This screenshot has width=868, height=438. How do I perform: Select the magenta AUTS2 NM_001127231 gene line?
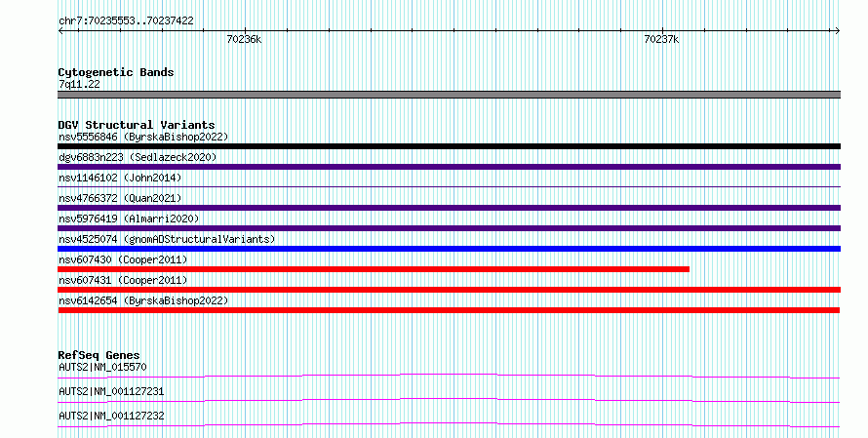coord(449,400)
